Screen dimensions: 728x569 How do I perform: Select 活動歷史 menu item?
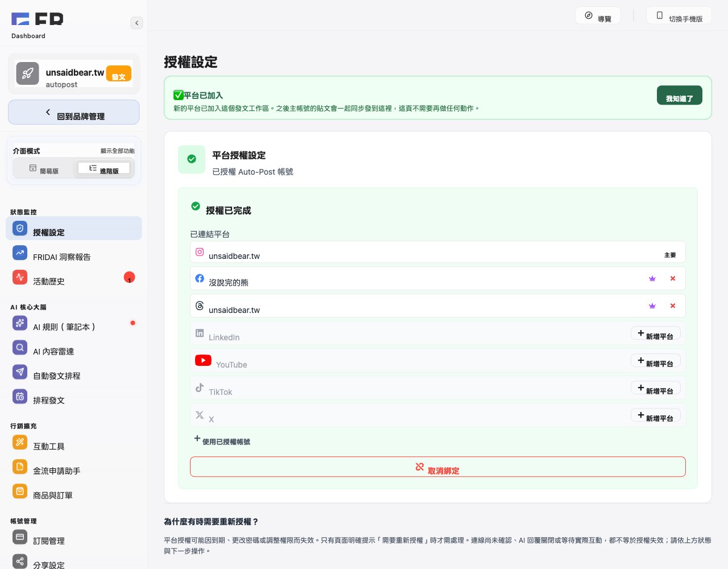point(74,277)
